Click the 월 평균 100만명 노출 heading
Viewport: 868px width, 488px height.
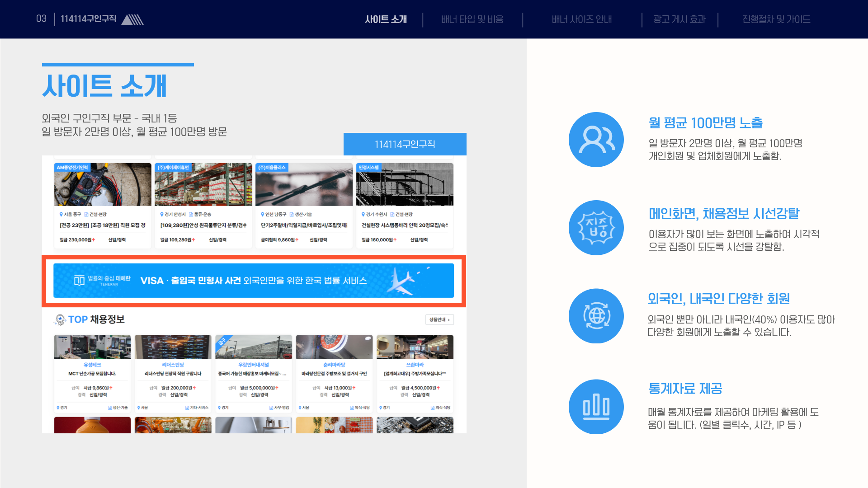[x=706, y=122]
